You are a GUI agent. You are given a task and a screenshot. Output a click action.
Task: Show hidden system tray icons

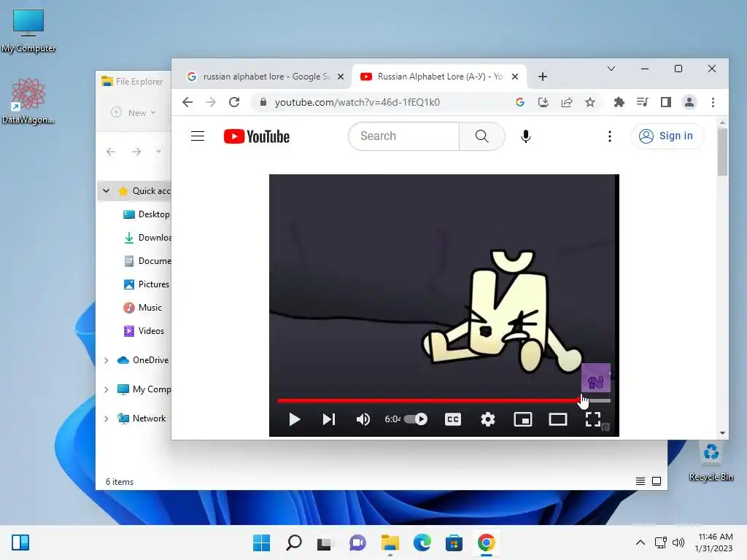tap(640, 542)
